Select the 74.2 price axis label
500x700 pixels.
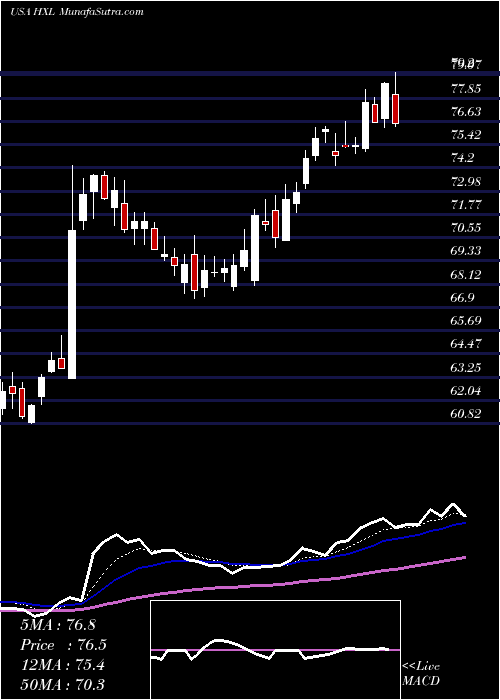pos(463,158)
